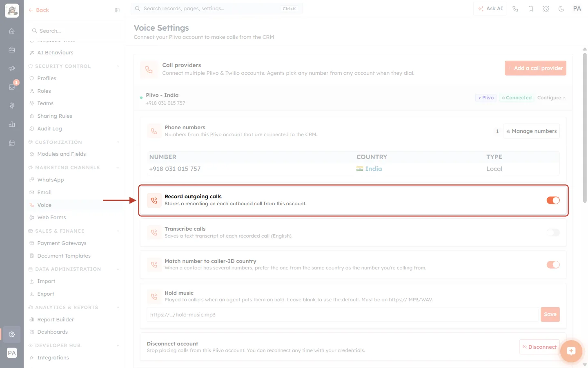Open the briefcase icon in left rail
Image resolution: width=588 pixels, height=368 pixels.
tap(12, 50)
